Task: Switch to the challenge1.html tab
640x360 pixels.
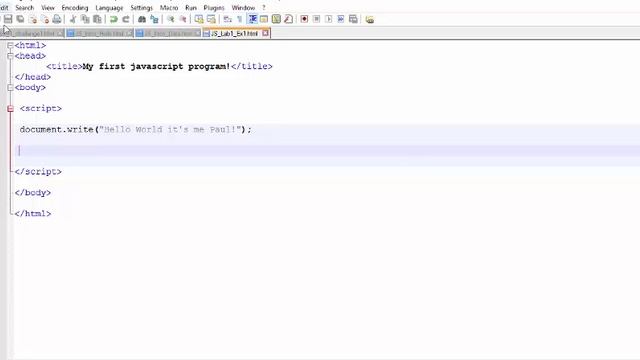Action: 32,33
